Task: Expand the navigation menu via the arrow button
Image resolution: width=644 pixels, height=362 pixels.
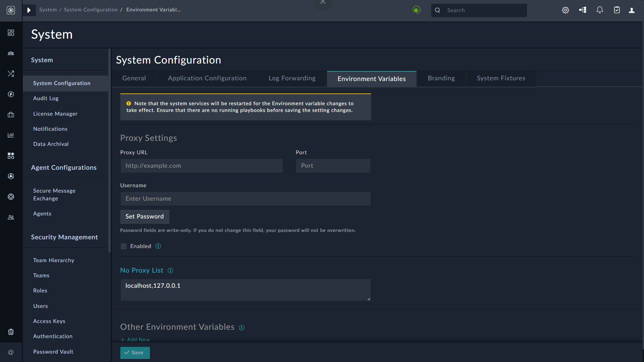Action: click(x=29, y=10)
